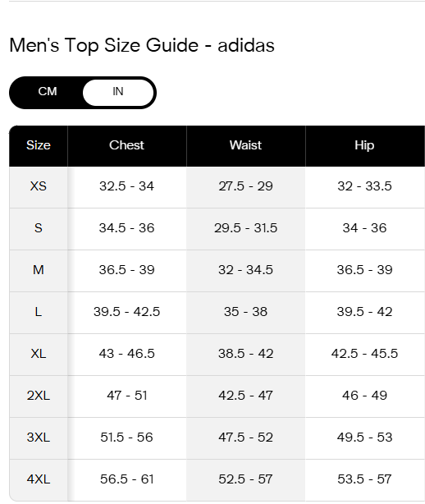Select the S size row label
Image resolution: width=425 pixels, height=504 pixels.
(39, 228)
